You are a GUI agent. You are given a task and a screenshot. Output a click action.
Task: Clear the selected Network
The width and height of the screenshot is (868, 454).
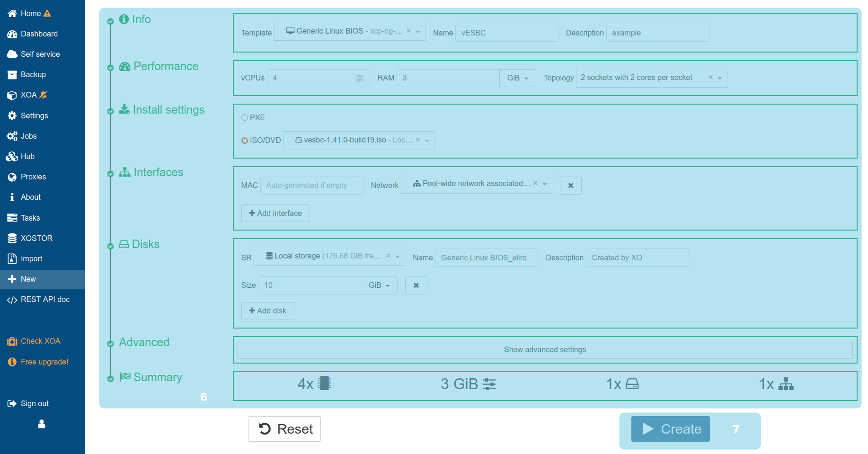tap(535, 183)
